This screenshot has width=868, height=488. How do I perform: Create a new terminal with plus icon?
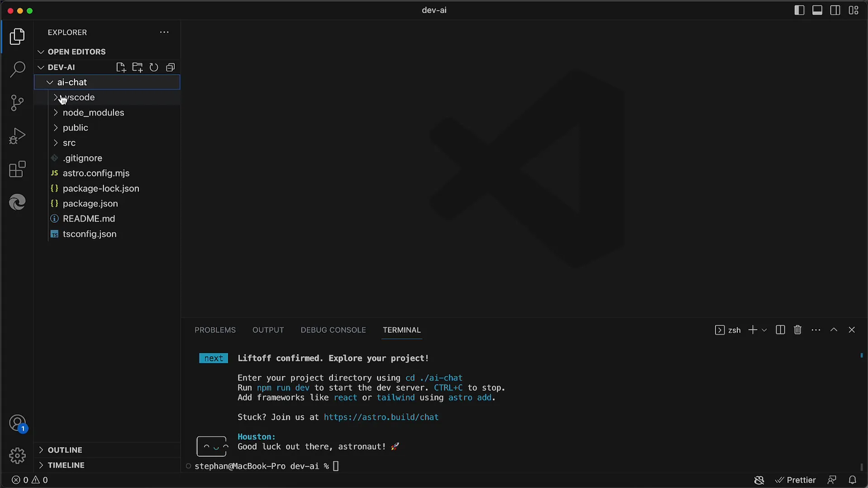coord(753,330)
